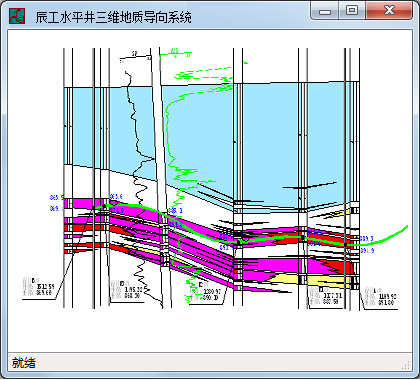Click the 就绪 status bar text
This screenshot has height=380, width=420.
tap(24, 363)
